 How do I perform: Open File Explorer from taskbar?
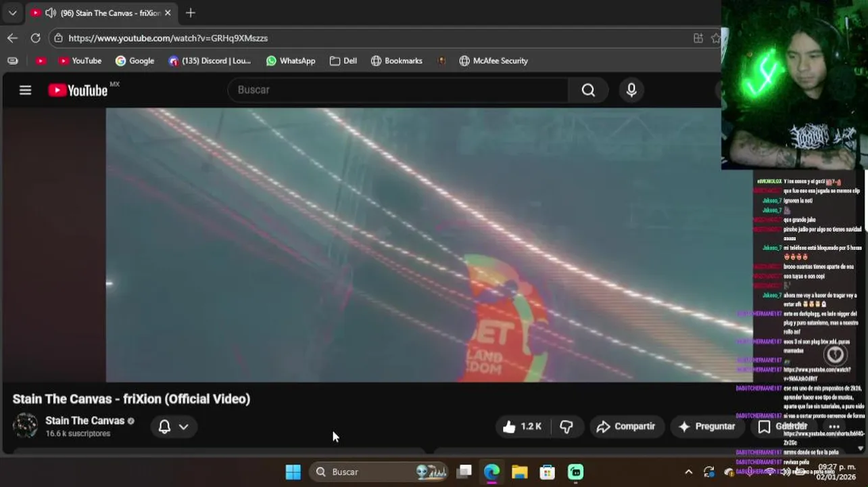coord(519,472)
